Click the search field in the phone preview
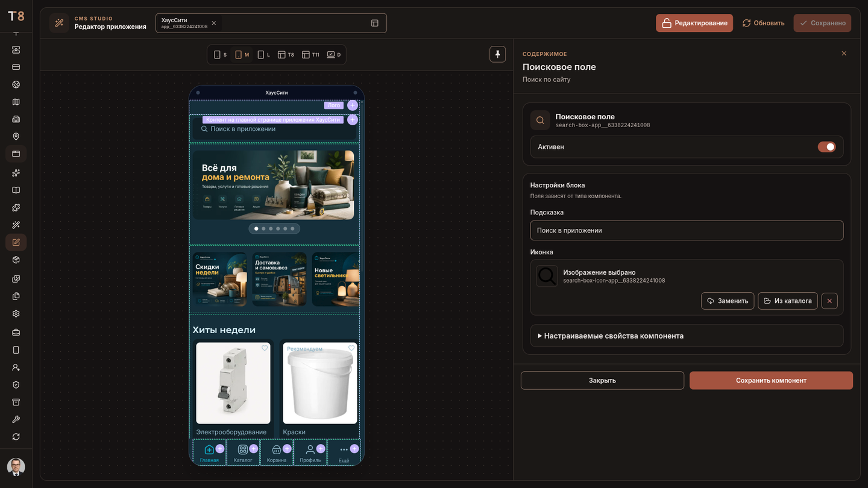The height and width of the screenshot is (488, 868). pyautogui.click(x=274, y=129)
